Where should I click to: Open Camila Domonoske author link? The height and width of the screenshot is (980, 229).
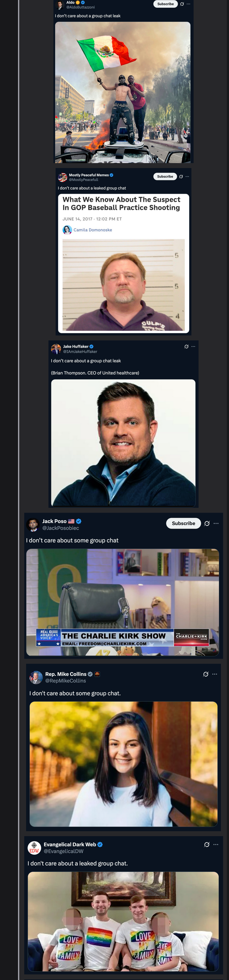tap(93, 230)
